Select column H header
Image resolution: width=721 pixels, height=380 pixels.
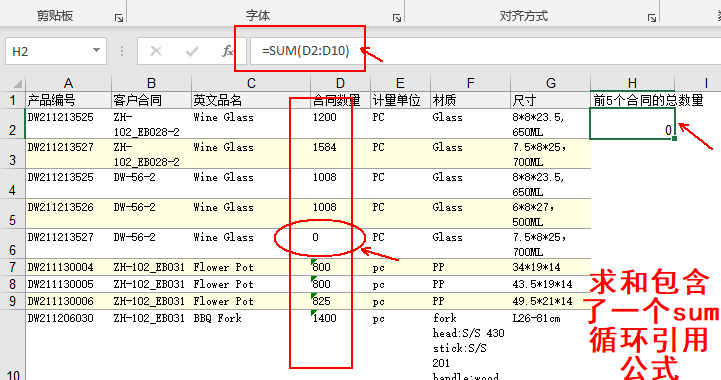[x=632, y=83]
